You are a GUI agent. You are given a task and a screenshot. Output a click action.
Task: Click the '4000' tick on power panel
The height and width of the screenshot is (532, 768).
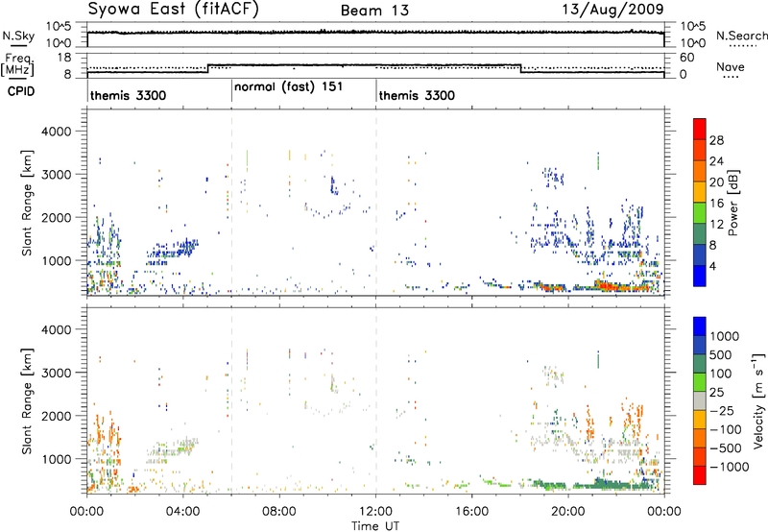[x=56, y=132]
